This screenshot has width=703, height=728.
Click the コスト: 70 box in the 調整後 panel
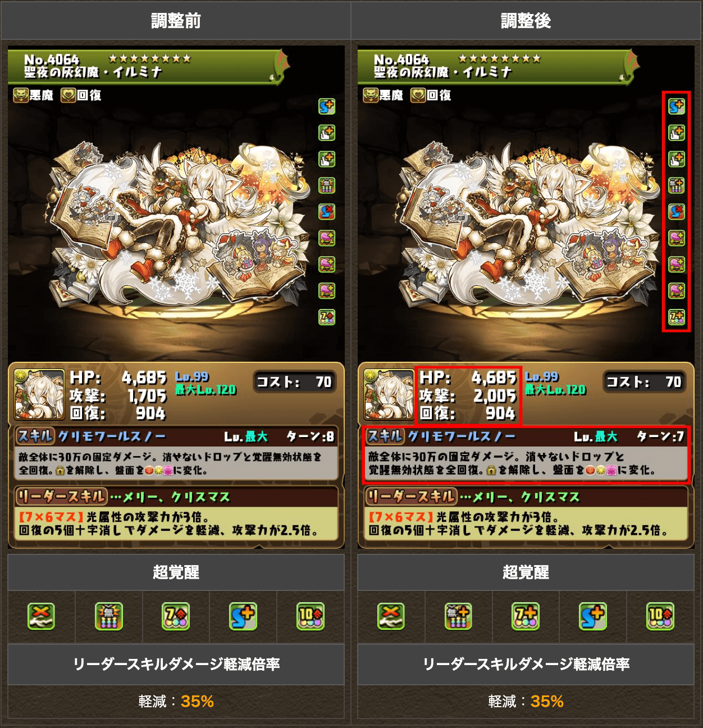point(643,382)
